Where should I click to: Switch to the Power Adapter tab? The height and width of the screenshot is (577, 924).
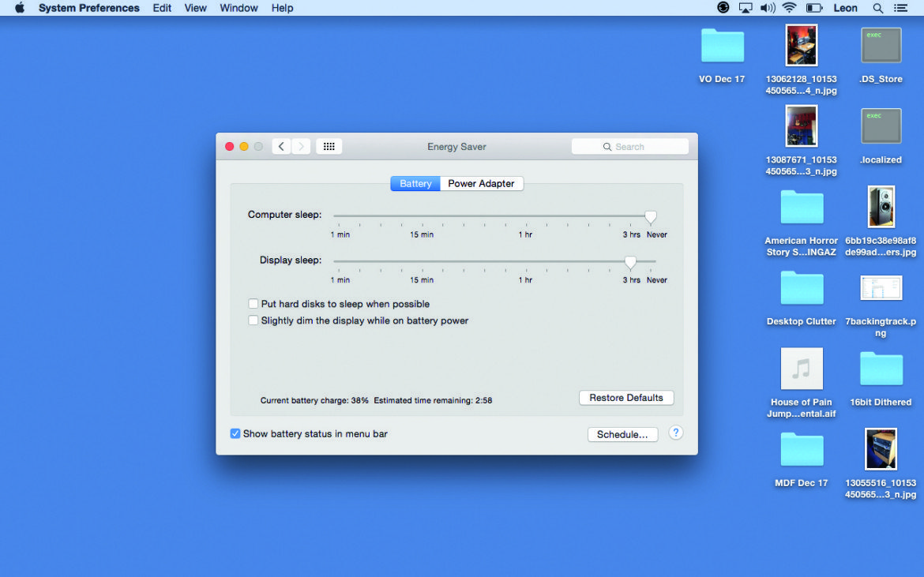coord(482,184)
